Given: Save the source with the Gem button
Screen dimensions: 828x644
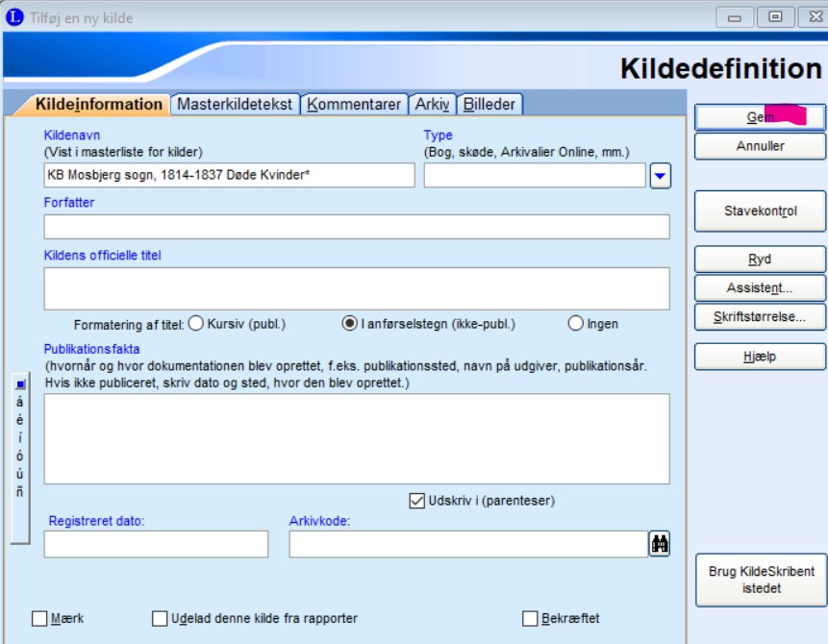Looking at the screenshot, I should [760, 117].
